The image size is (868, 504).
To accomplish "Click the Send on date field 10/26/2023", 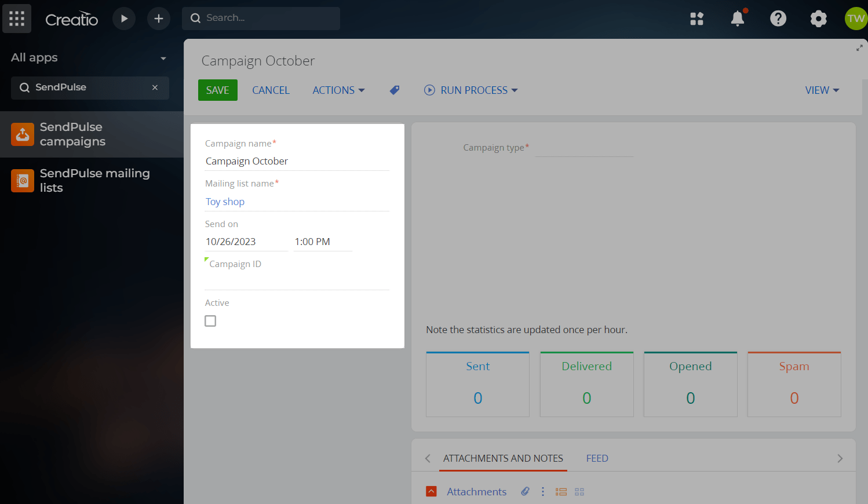I will [246, 242].
